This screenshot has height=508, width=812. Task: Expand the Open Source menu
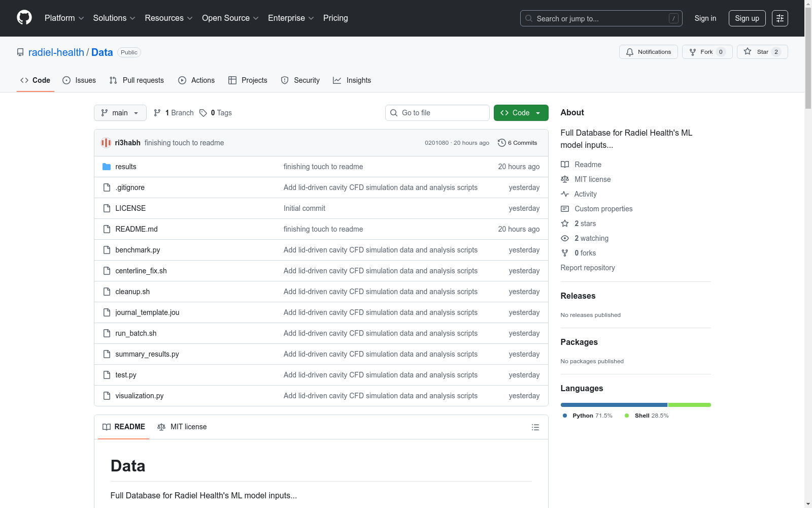click(x=230, y=18)
